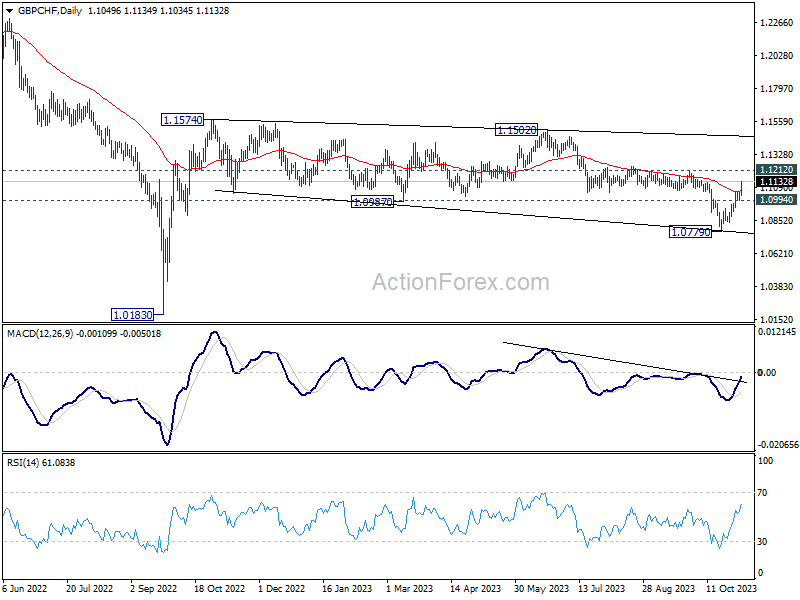
Task: Click the 6 Jun 2022 date label
Action: (x=24, y=589)
